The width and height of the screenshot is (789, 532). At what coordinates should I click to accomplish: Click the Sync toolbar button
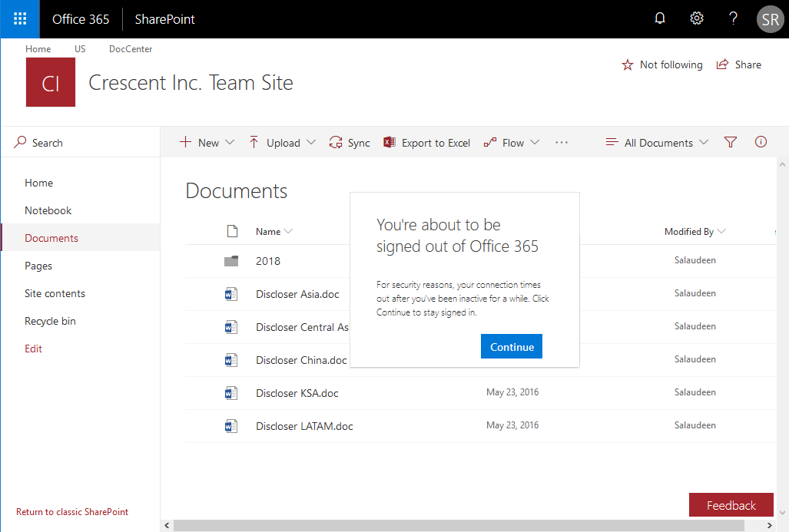tap(350, 143)
